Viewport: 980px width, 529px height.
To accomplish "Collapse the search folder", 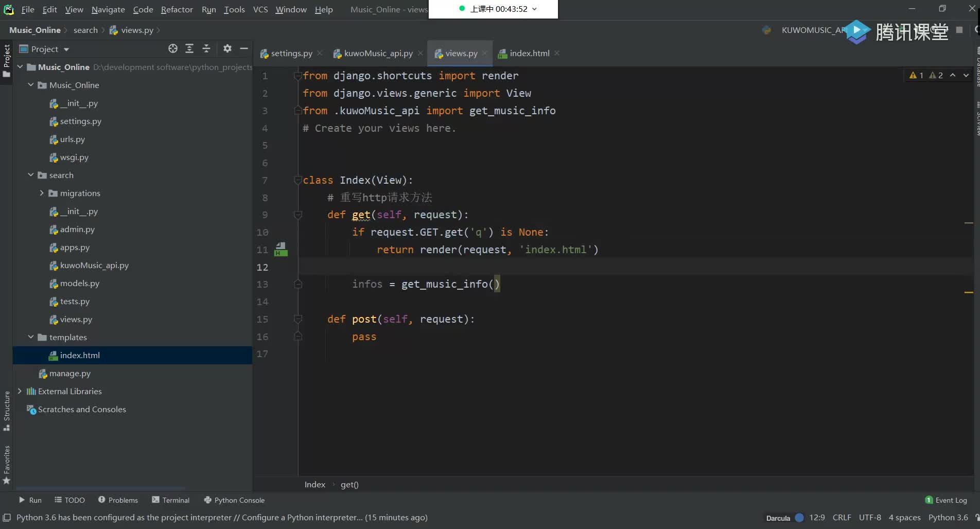I will click(x=31, y=175).
